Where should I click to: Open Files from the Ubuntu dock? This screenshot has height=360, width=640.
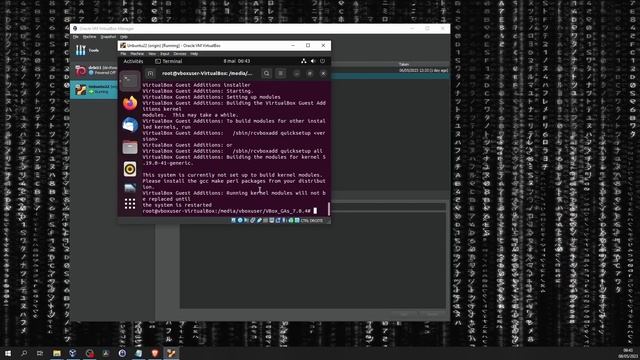(x=130, y=147)
